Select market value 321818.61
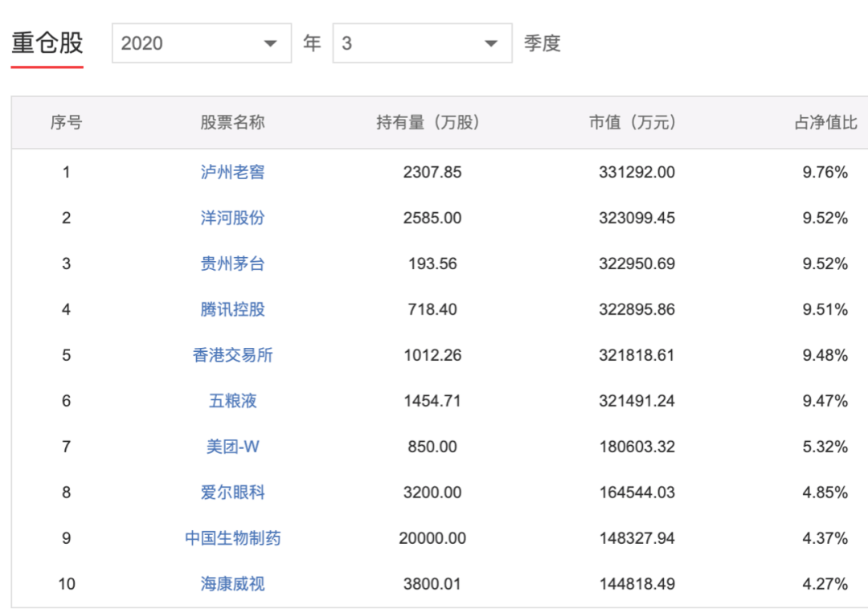This screenshot has width=868, height=609. [x=637, y=355]
